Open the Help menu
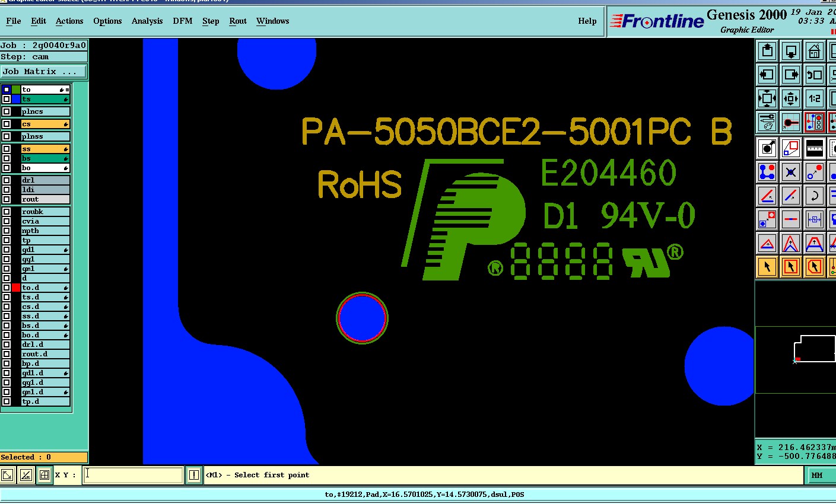 coord(587,21)
